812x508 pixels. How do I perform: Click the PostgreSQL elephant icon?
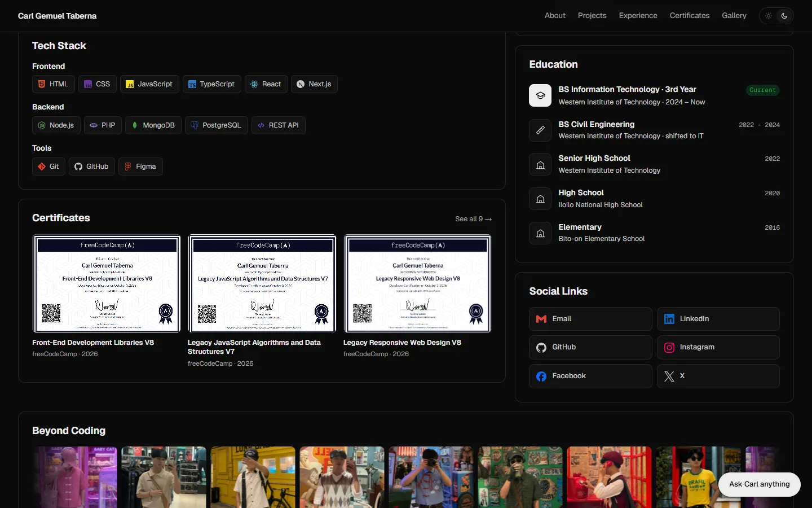click(195, 125)
